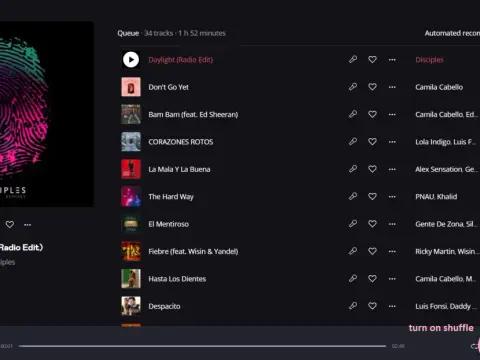Like Daylight (Radio Edit) in queue
This screenshot has width=480, height=360.
pyautogui.click(x=372, y=60)
